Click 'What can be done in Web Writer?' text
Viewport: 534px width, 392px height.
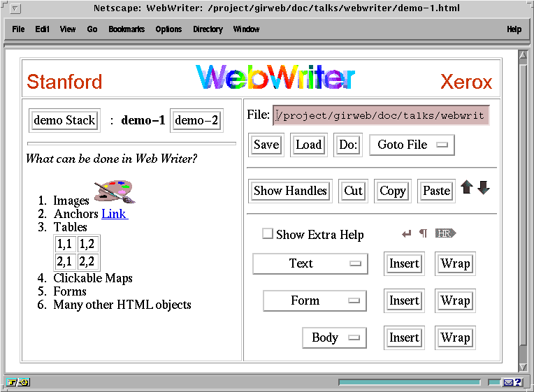(112, 159)
